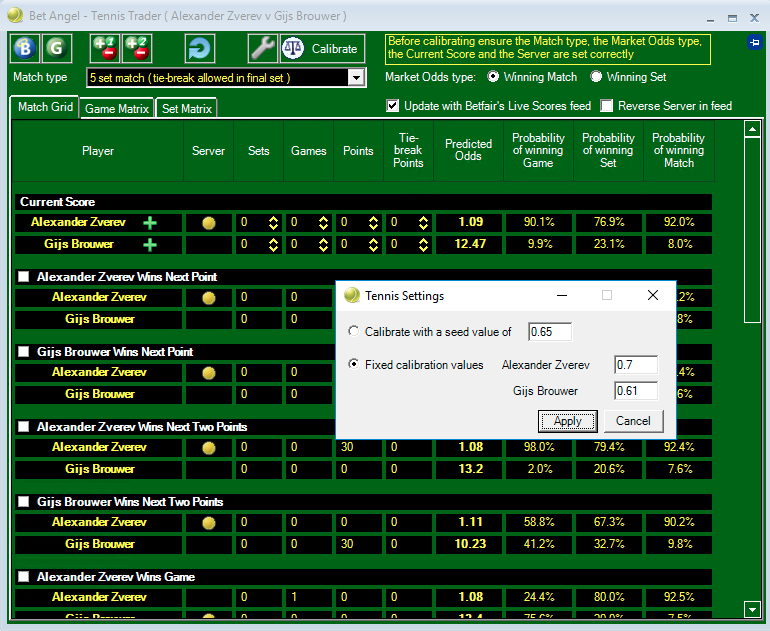Adjust Zverev Sets stepper arrows

point(273,223)
